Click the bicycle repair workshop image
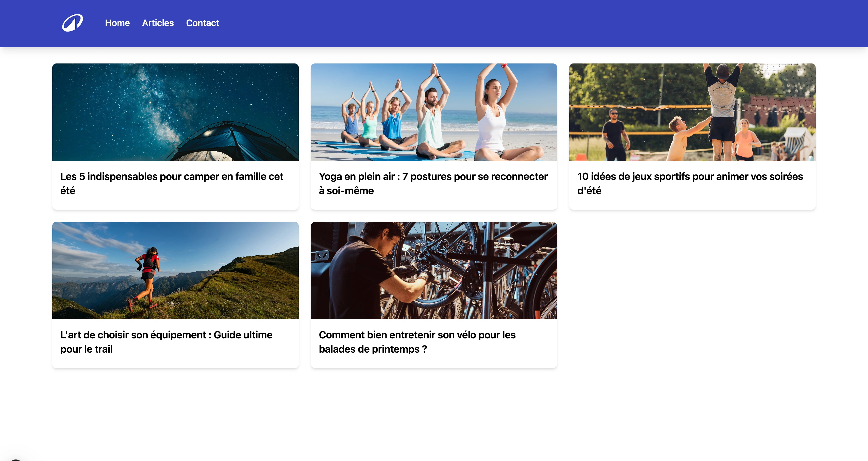The width and height of the screenshot is (868, 461). (x=434, y=271)
